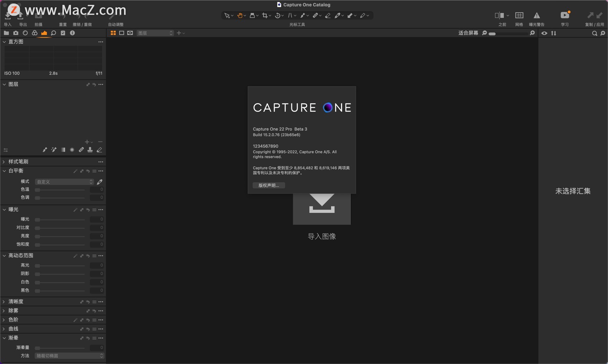Viewport: 608px width, 364px height.
Task: Expand the Clarity (清晰度) panel
Action: tap(4, 302)
